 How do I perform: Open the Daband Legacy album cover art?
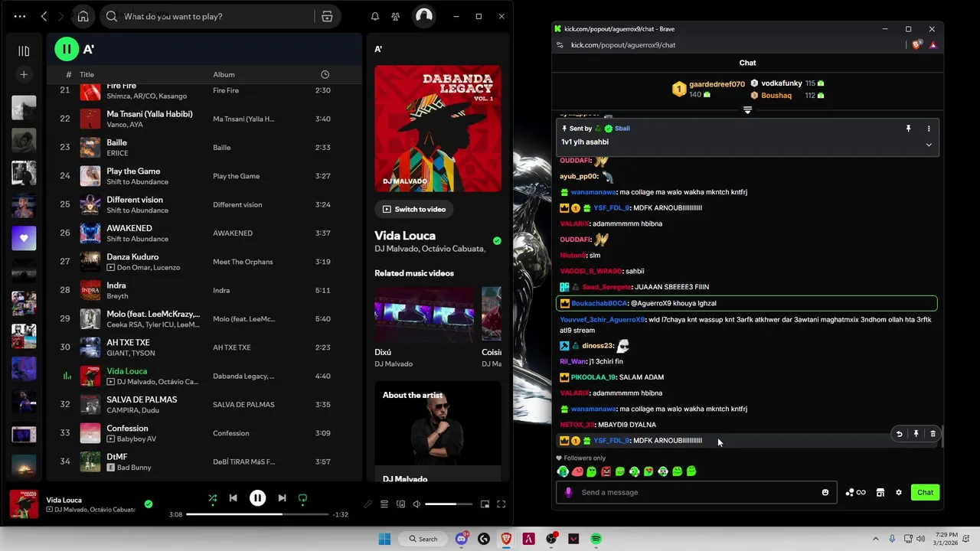[438, 128]
